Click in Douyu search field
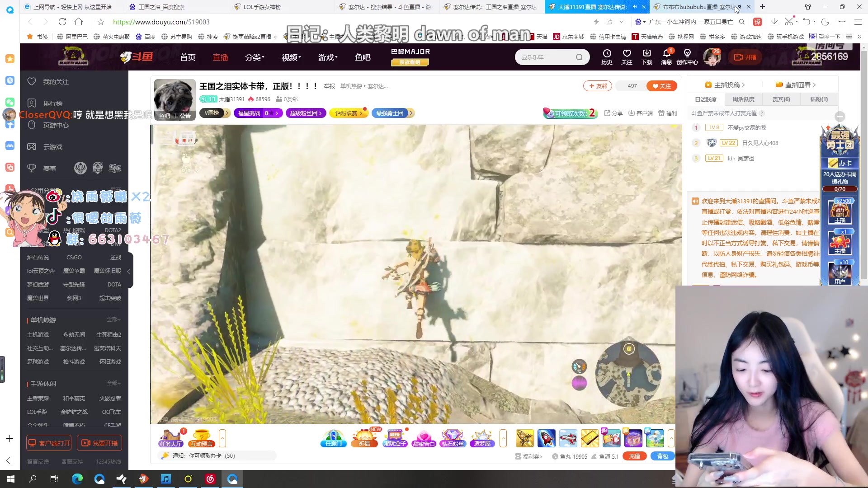 coord(546,57)
